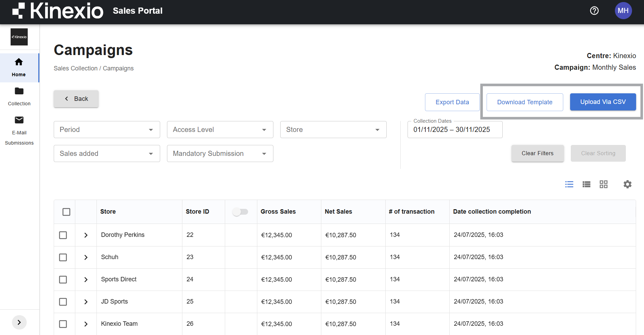This screenshot has height=335, width=644.
Task: Select the Dorothy Perkins row checkbox
Action: click(x=63, y=235)
